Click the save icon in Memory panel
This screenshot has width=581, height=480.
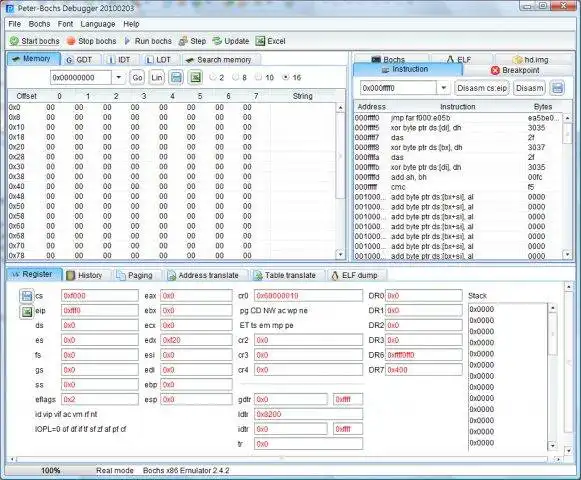point(176,77)
